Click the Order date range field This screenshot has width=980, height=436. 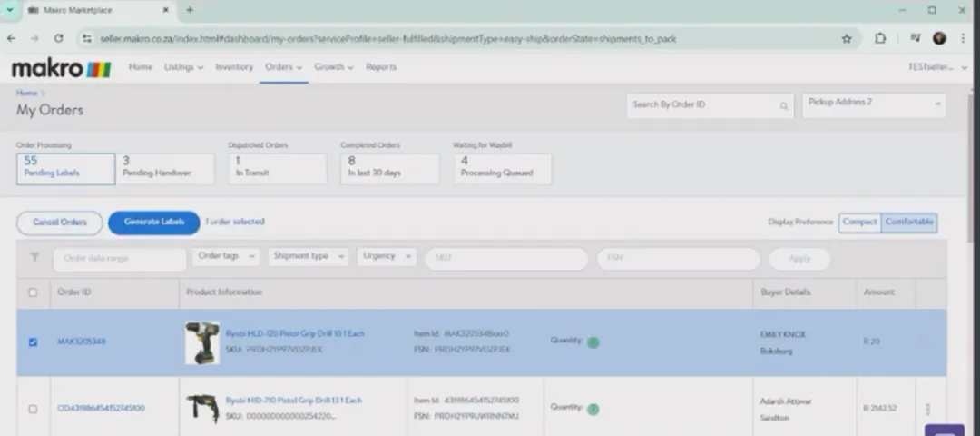tap(120, 259)
